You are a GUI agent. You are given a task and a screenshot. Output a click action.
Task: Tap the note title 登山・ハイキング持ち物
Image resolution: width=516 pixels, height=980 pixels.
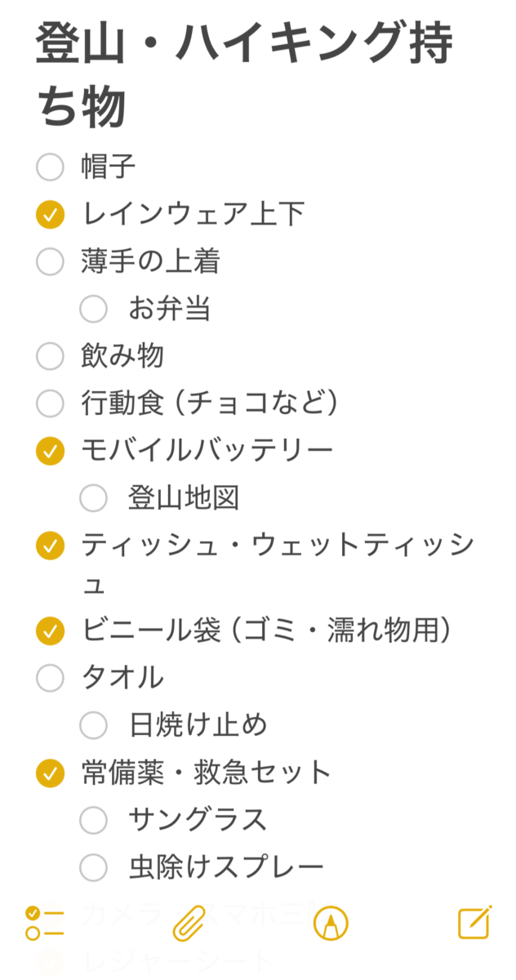tap(243, 75)
